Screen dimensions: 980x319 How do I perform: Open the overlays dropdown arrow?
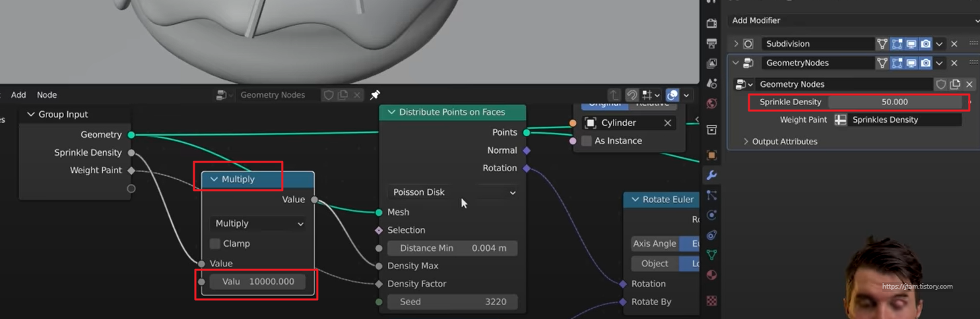[x=686, y=95]
